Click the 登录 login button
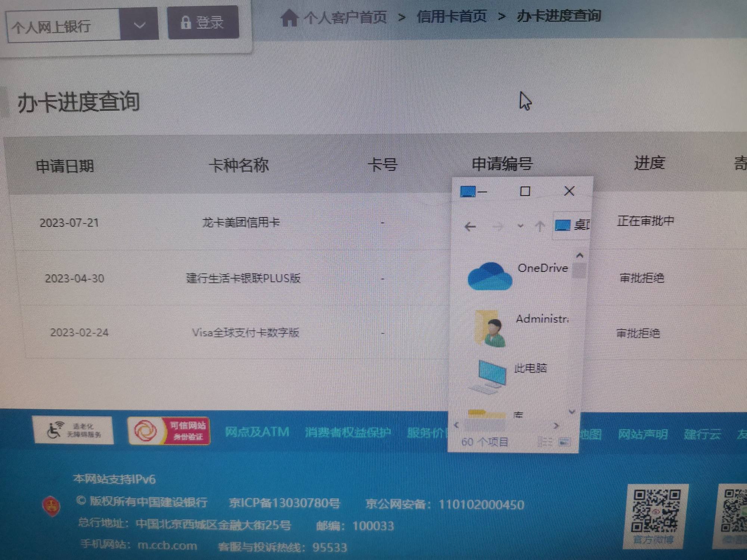This screenshot has height=560, width=747. click(x=203, y=22)
